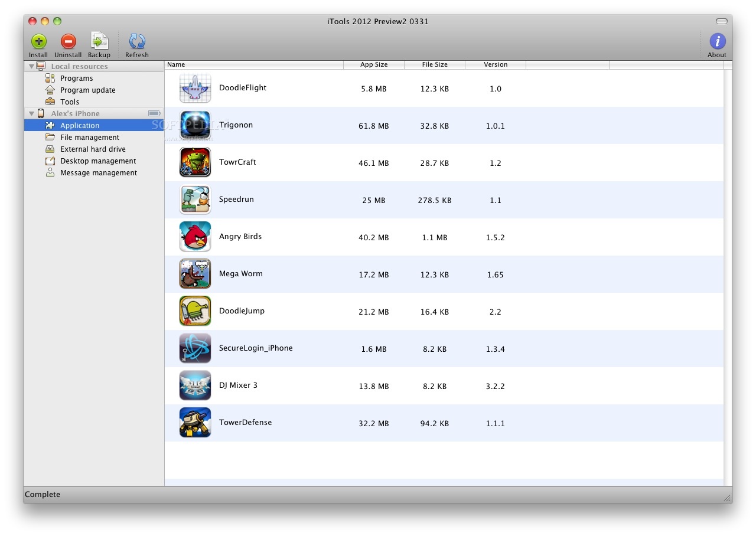
Task: Click the Complete status bar text
Action: pos(43,494)
